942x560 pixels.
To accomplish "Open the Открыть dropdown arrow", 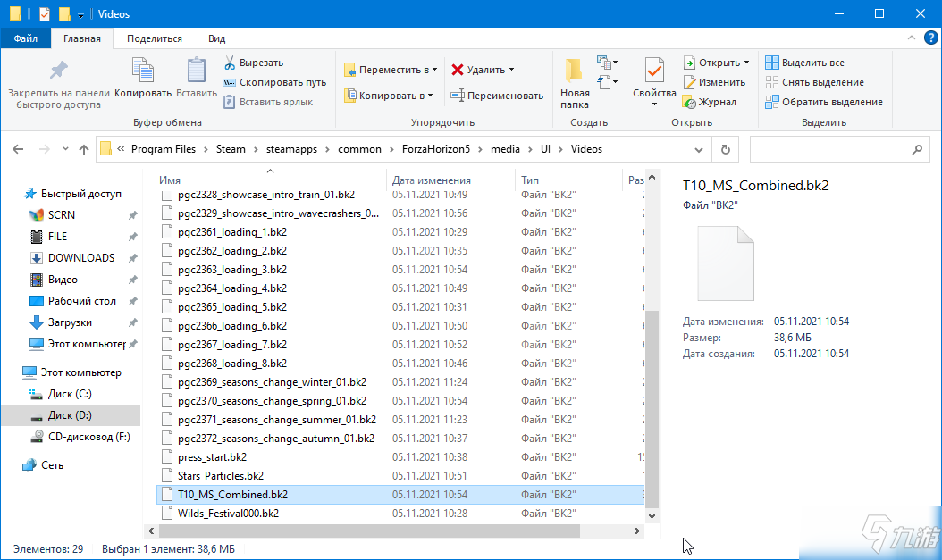I will coord(747,63).
